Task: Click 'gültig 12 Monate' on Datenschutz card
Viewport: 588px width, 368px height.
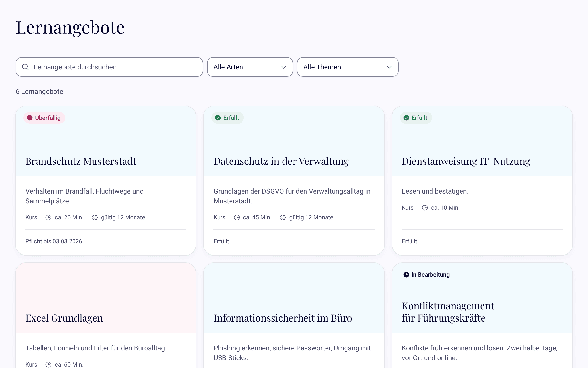Action: 311,217
